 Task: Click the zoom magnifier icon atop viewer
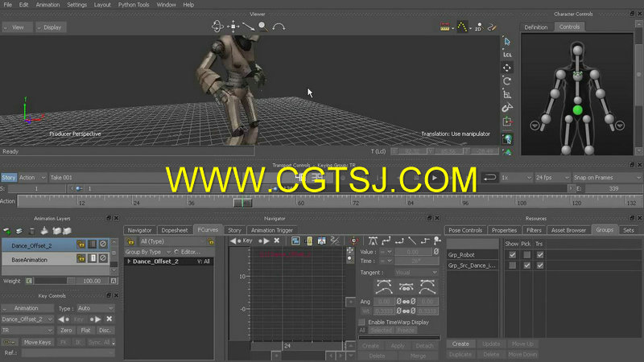[x=262, y=27]
